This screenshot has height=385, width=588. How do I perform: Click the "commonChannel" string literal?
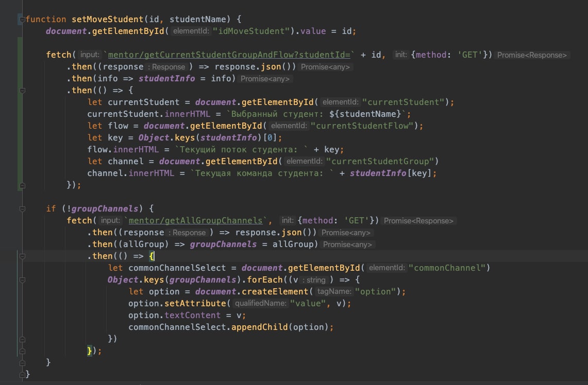point(447,268)
